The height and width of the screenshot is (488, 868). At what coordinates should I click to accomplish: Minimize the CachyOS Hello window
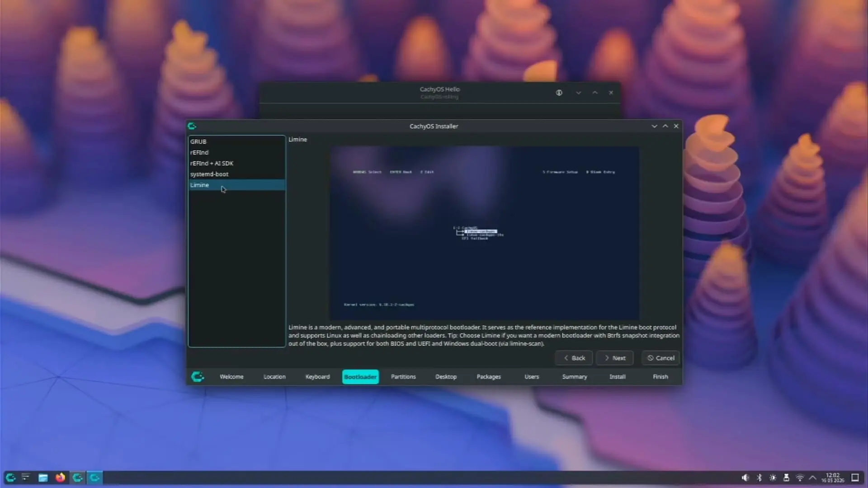578,93
